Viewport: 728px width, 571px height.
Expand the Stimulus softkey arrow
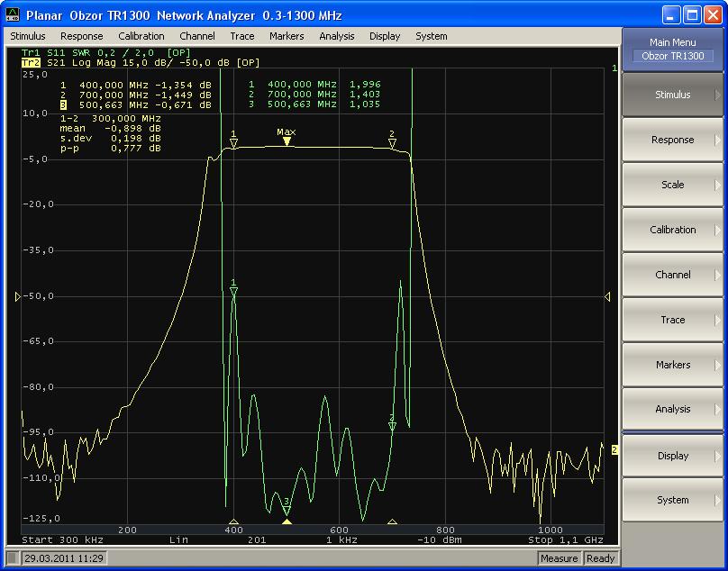pos(718,95)
